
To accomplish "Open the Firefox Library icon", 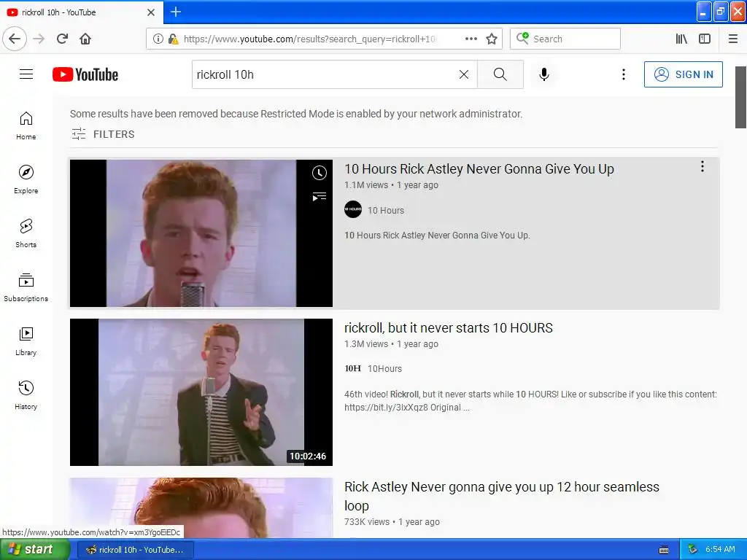I will click(681, 39).
